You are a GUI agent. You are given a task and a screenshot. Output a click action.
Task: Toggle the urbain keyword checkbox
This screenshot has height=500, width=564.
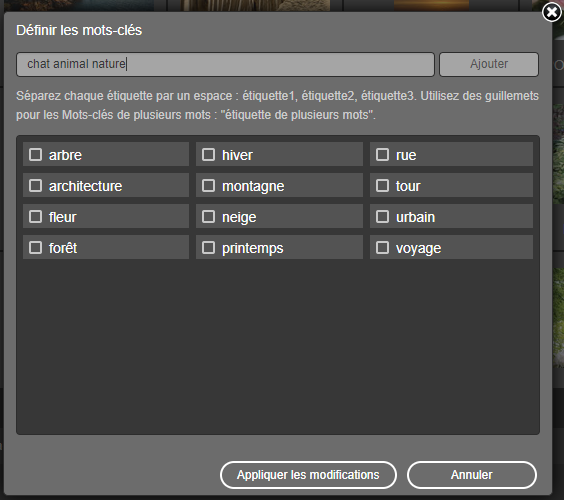point(382,217)
